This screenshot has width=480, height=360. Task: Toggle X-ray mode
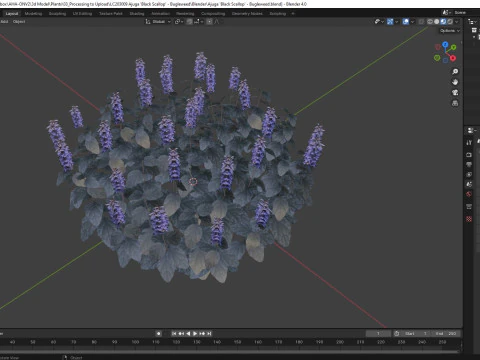coord(422,22)
